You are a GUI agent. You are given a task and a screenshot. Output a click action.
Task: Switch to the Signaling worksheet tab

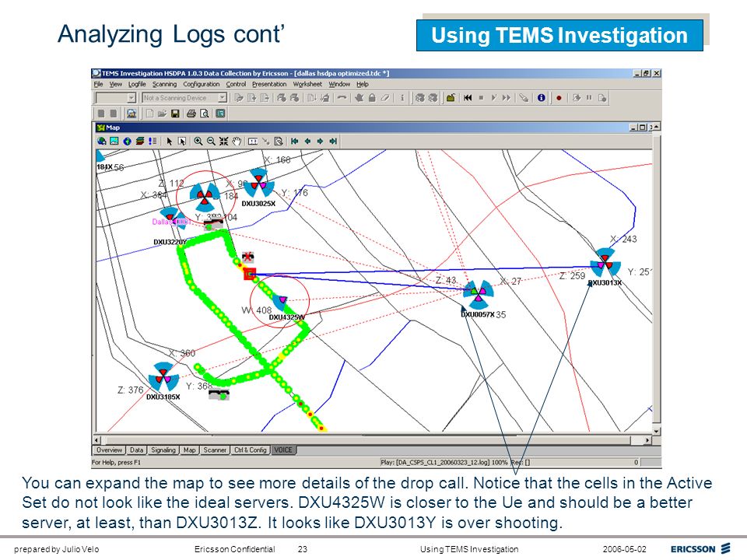[x=163, y=450]
